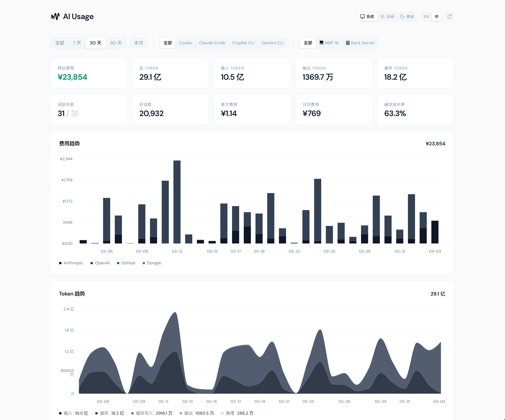Click the GitHub legend color dot
Viewport: 505px width, 420px height.
tap(118, 263)
